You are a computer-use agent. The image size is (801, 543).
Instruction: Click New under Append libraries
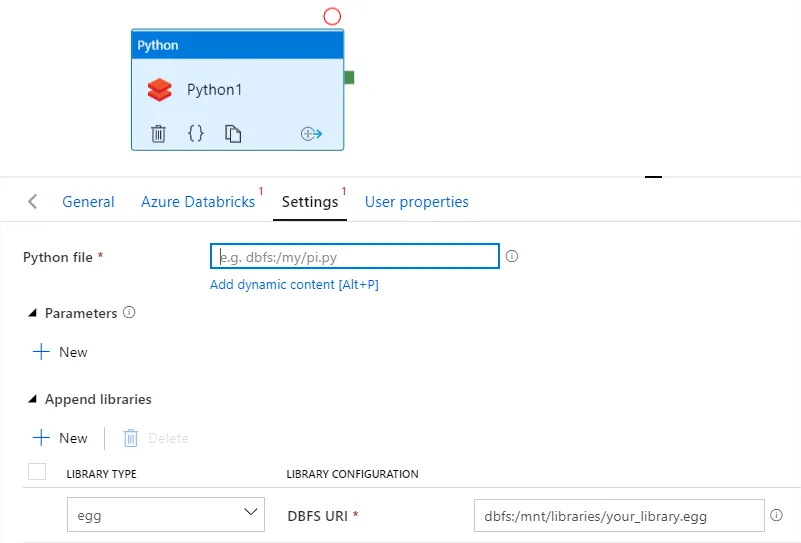pyautogui.click(x=73, y=438)
